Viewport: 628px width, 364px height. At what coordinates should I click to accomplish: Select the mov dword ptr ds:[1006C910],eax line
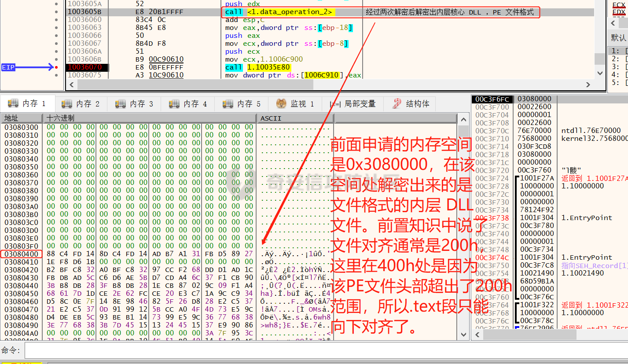point(293,75)
